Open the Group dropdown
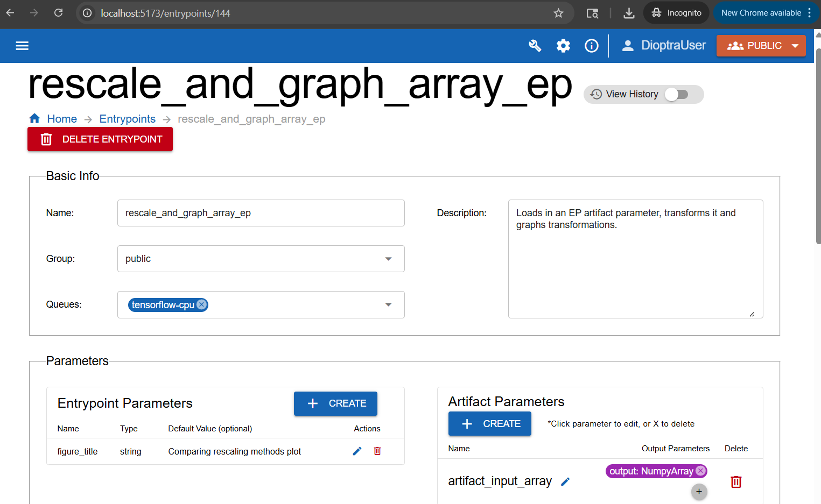This screenshot has height=504, width=821. pos(388,259)
